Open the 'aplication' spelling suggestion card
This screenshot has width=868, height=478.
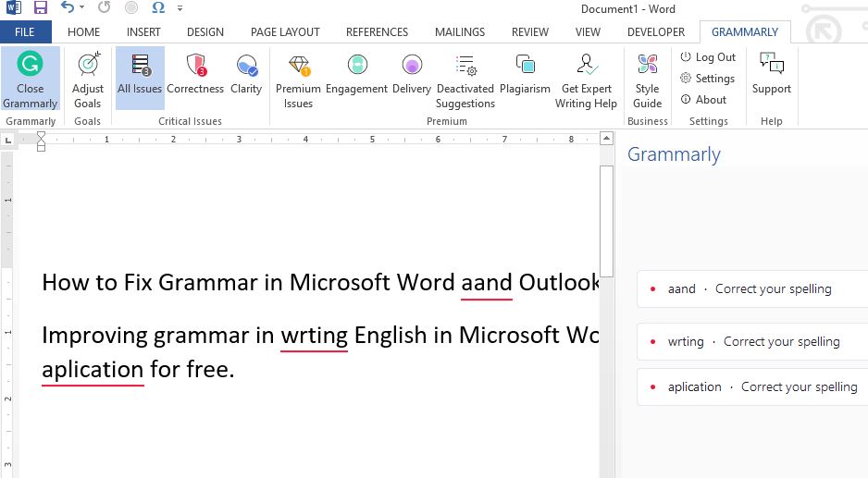752,386
